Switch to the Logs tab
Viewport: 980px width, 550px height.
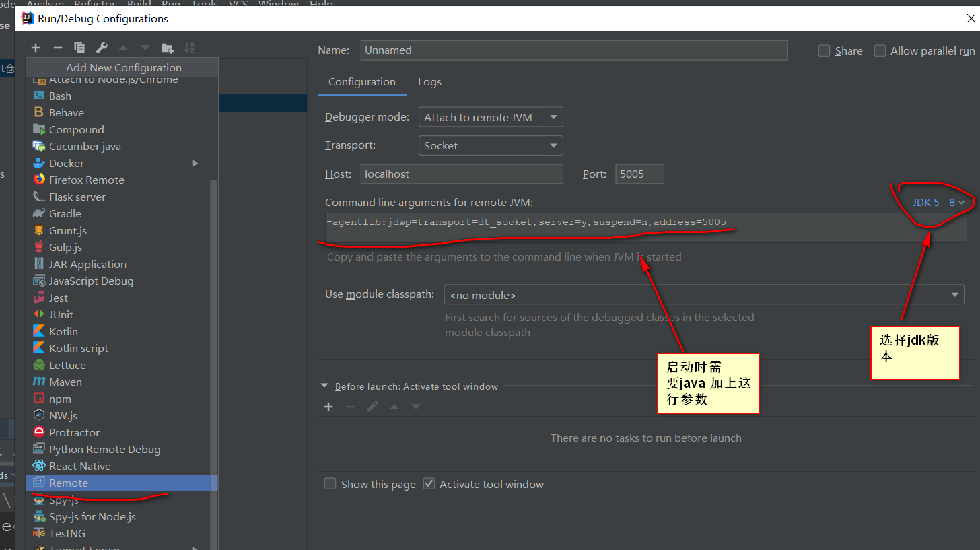tap(429, 82)
